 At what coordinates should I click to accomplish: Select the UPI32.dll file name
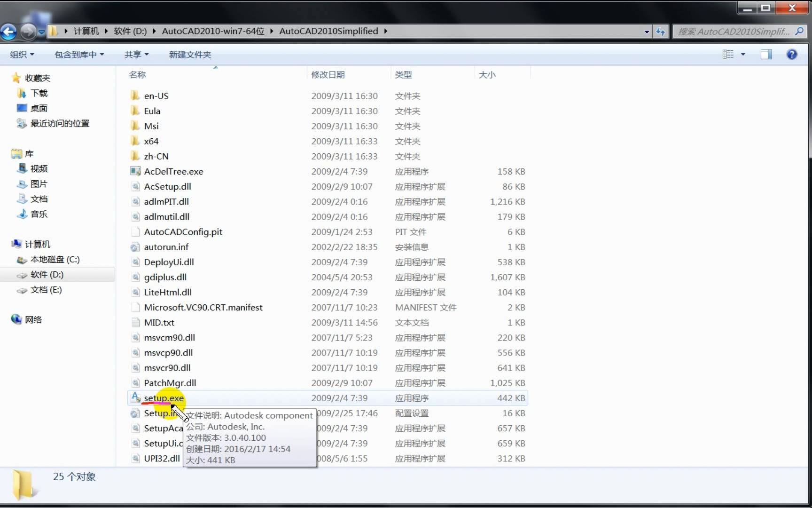coord(162,458)
